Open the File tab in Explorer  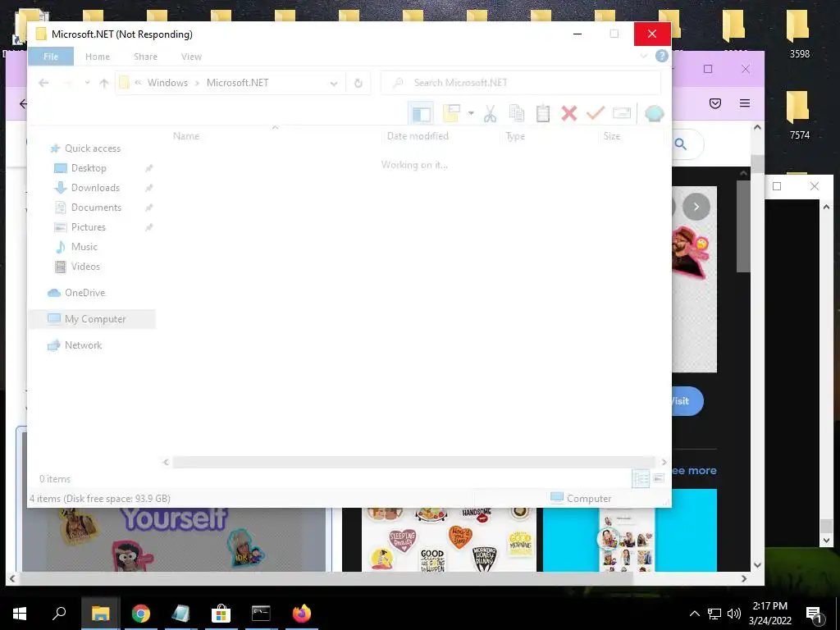click(51, 57)
